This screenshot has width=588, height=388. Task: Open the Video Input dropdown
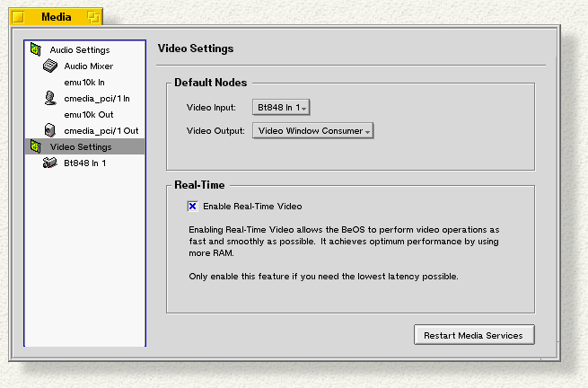tap(281, 108)
